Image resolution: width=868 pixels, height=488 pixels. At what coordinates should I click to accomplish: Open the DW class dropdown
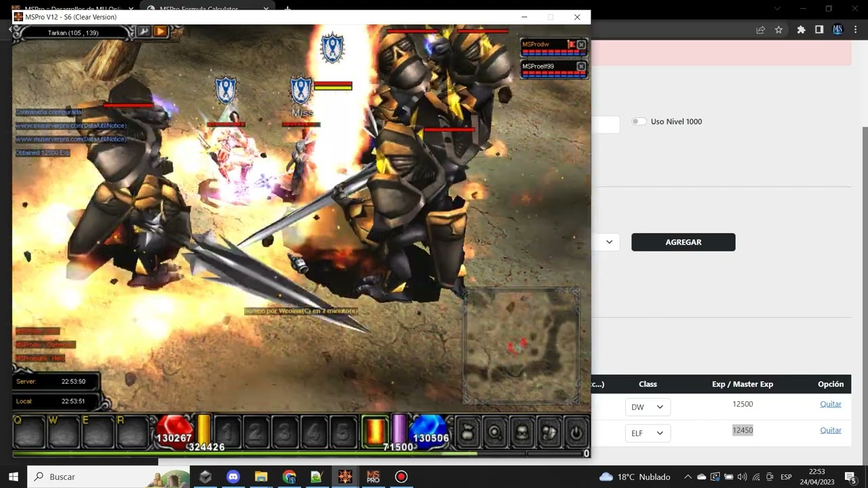[x=648, y=407]
